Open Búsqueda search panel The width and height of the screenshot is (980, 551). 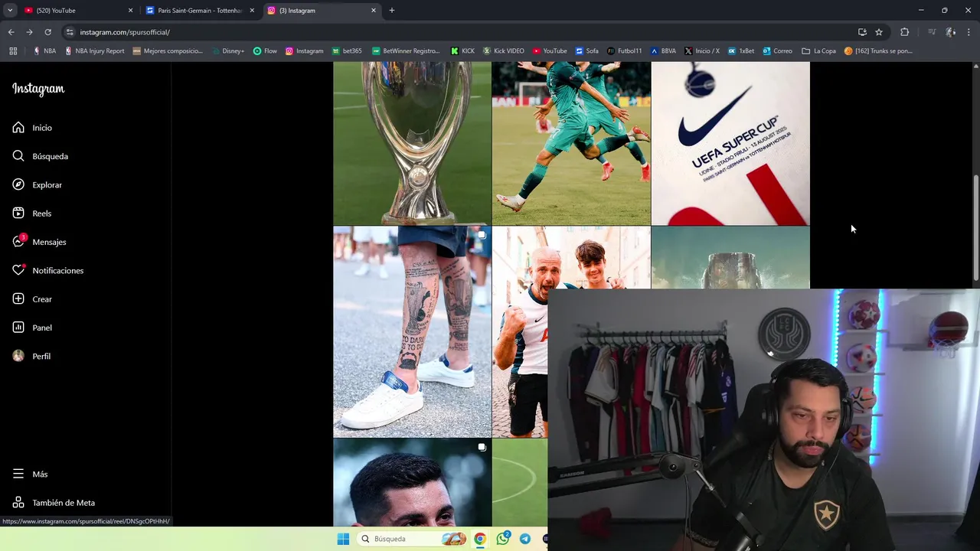pyautogui.click(x=41, y=156)
